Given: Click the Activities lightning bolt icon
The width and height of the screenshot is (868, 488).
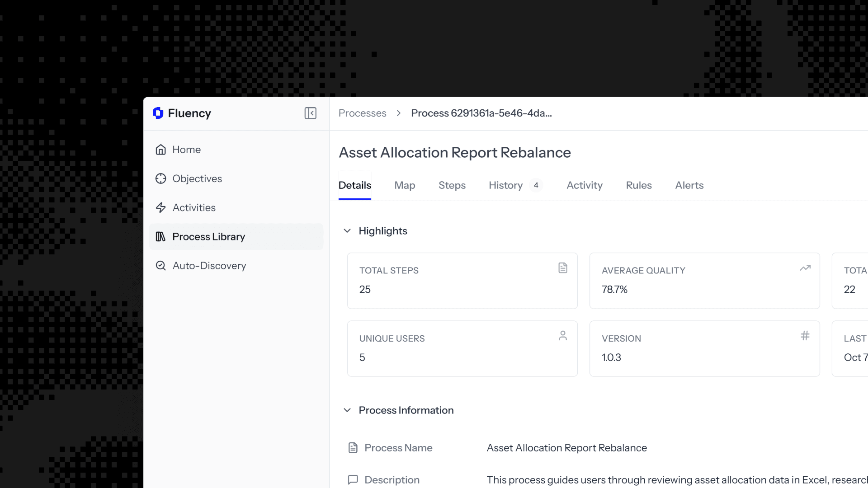Looking at the screenshot, I should (160, 207).
